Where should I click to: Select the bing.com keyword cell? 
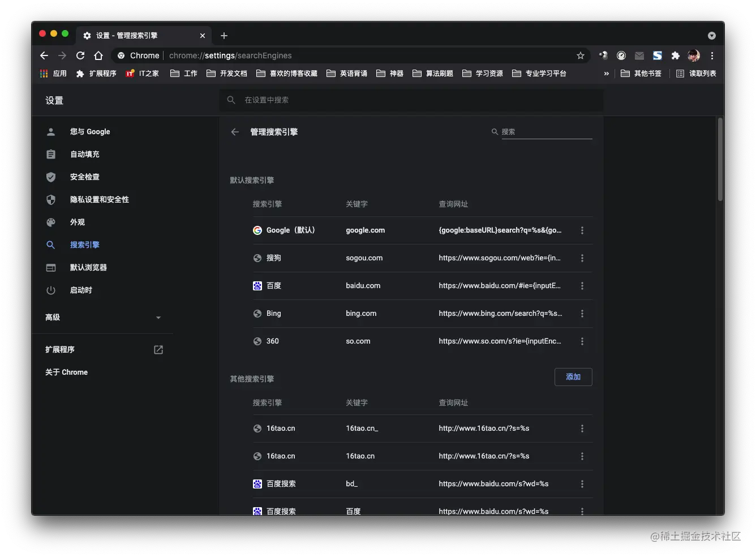coord(361,314)
